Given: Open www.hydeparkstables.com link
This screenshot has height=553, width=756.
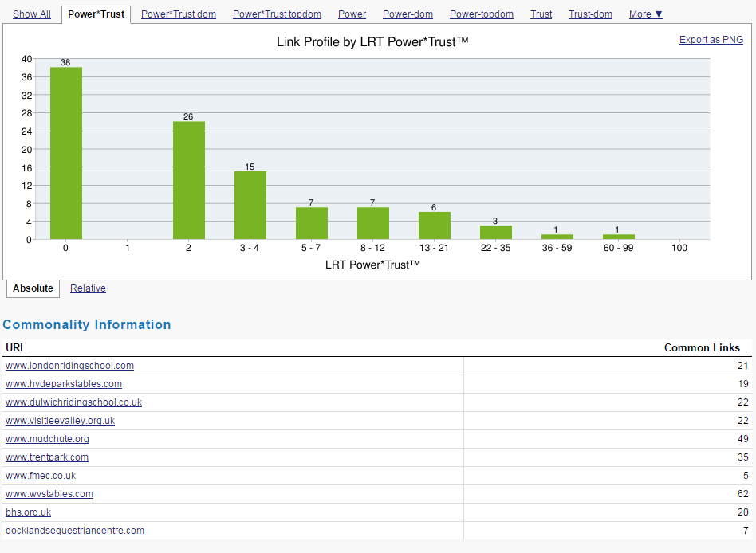Looking at the screenshot, I should 64,384.
